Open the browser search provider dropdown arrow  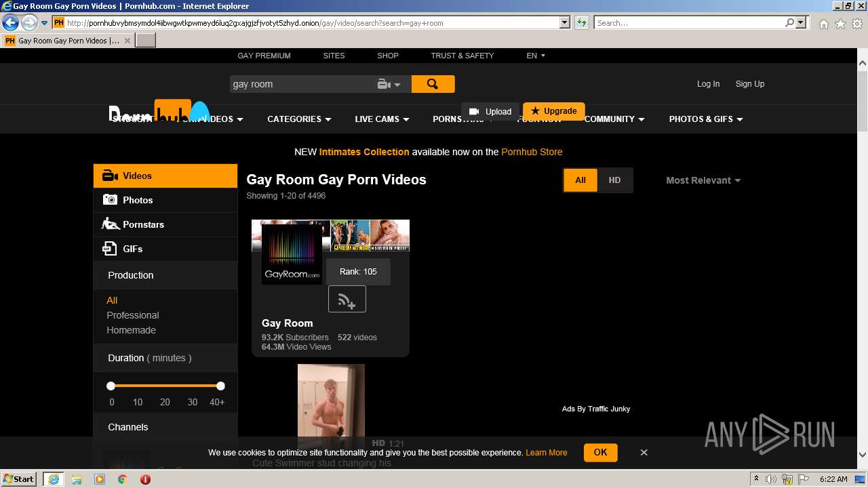[801, 22]
